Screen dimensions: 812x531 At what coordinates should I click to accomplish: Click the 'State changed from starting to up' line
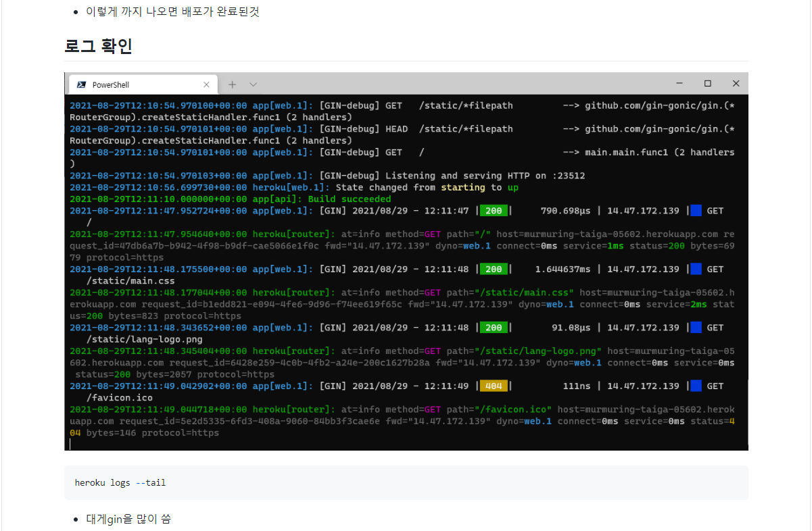point(294,187)
